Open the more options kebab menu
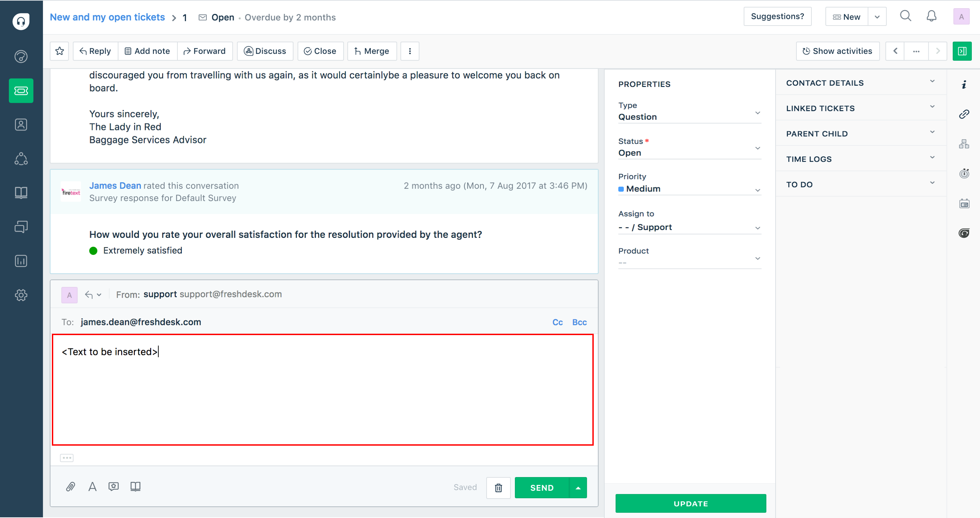The image size is (980, 518). [x=410, y=51]
